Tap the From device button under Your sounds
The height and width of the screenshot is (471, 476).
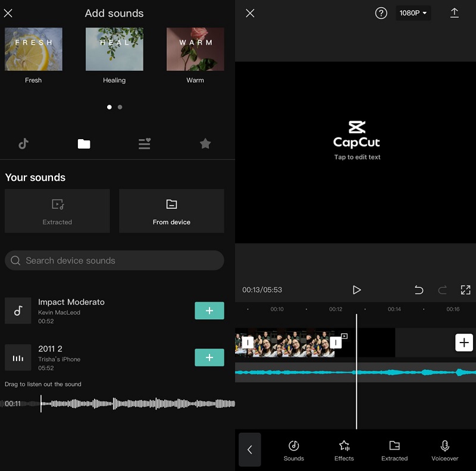click(171, 211)
